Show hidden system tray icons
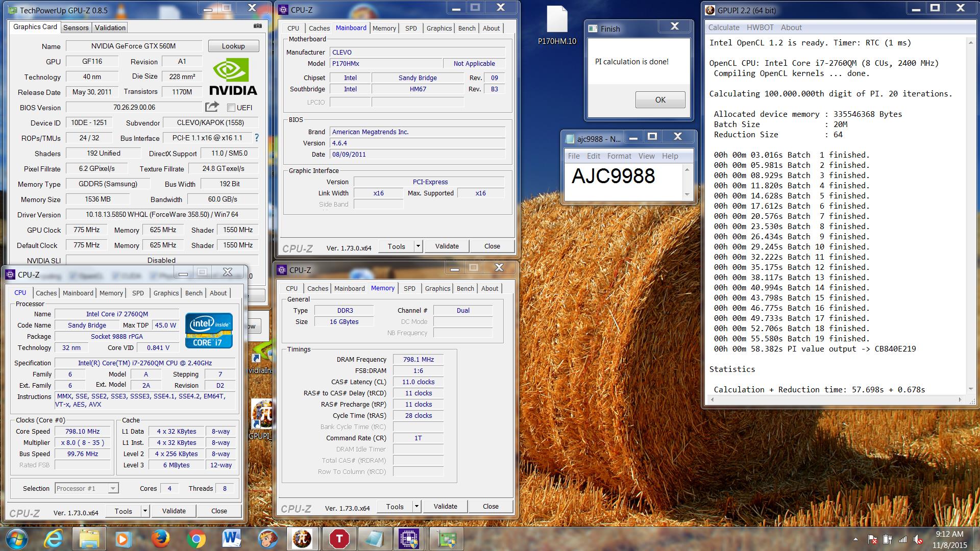Screen dimensions: 980x551 [x=855, y=539]
